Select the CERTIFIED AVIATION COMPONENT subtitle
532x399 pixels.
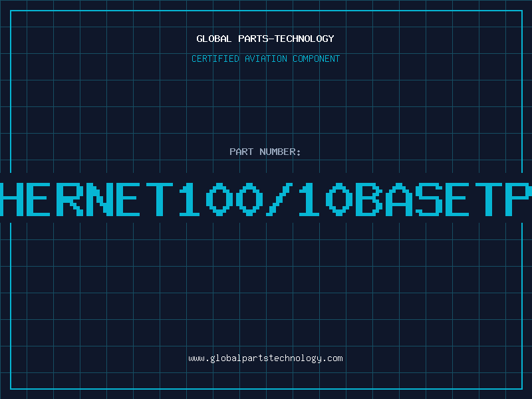[x=265, y=59]
